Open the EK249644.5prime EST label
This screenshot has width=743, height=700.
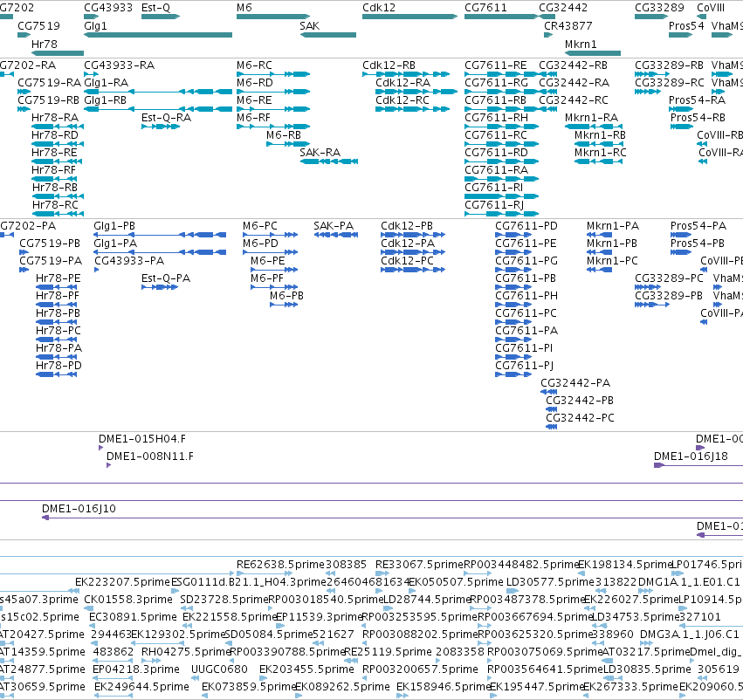tap(141, 687)
